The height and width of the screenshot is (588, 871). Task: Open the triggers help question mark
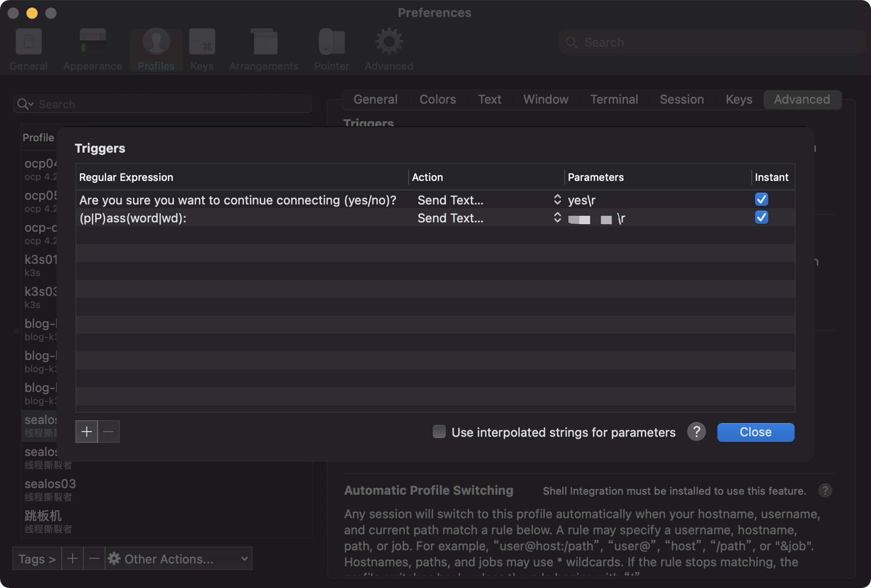(x=696, y=432)
